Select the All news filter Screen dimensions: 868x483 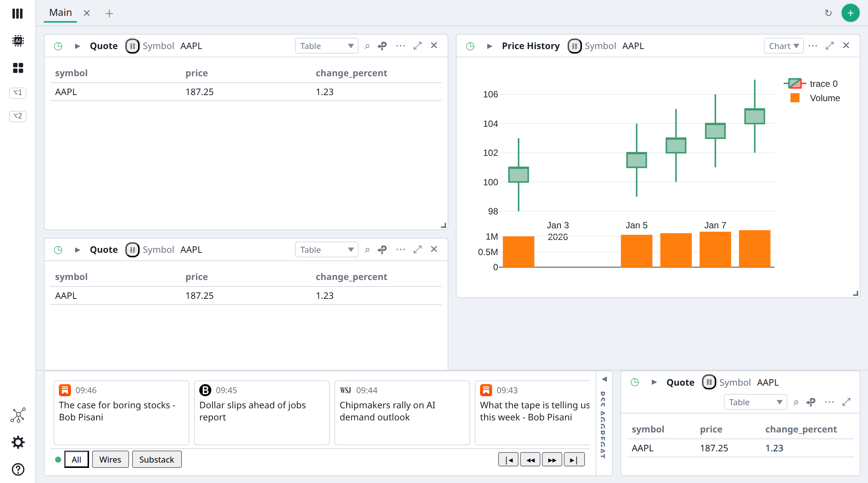76,459
